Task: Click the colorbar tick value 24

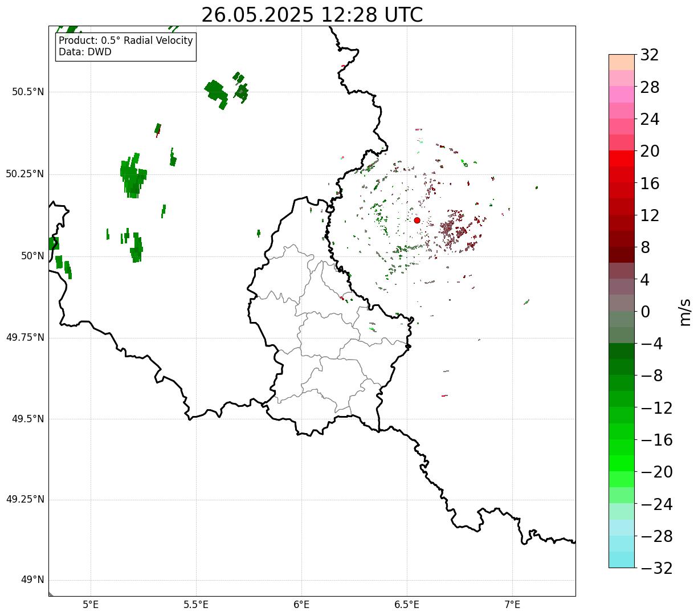Action: coord(650,119)
